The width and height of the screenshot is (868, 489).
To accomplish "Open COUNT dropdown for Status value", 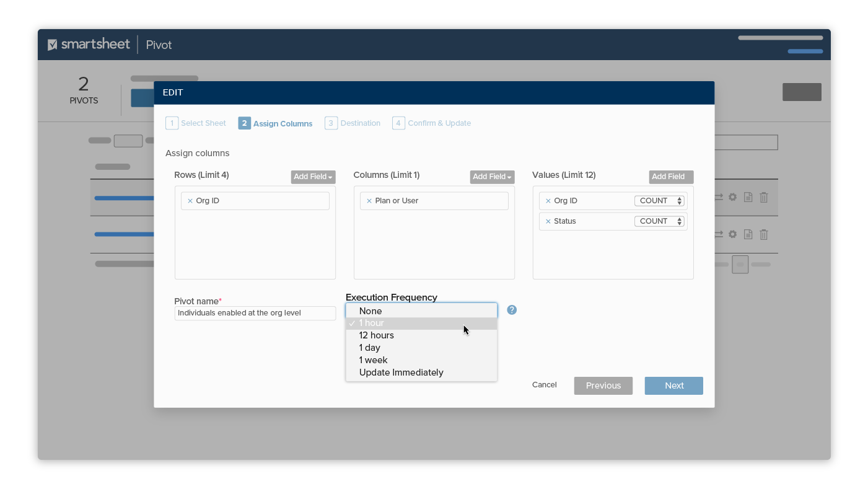I will [659, 221].
